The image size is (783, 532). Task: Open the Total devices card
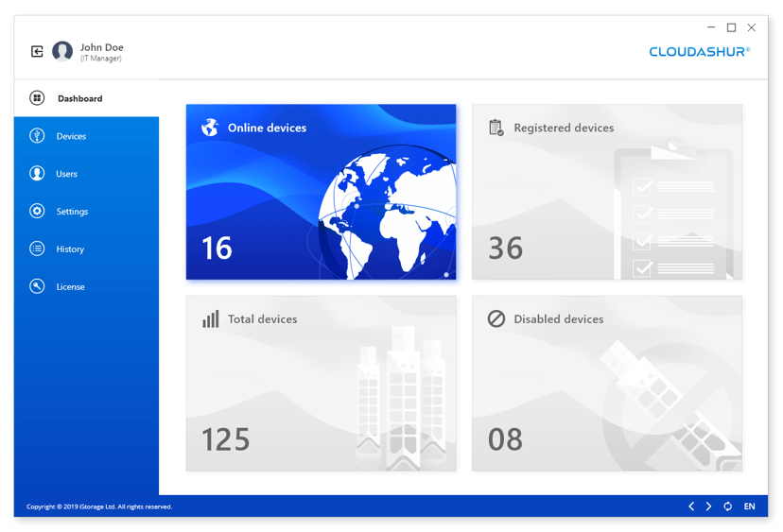tap(321, 383)
